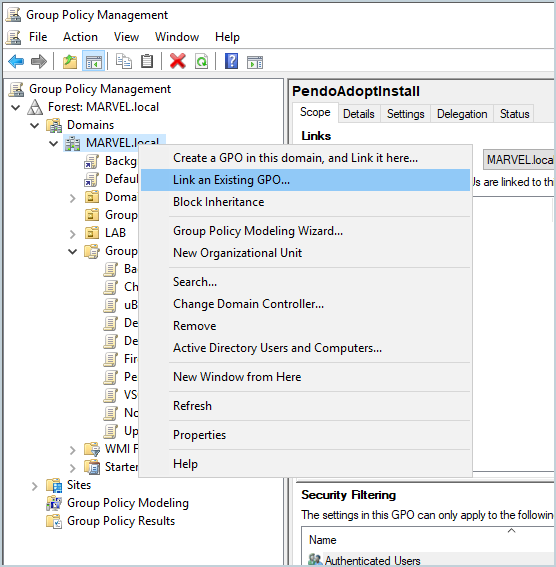Click the blue Back arrow toolbar icon
This screenshot has height=567, width=556.
click(x=16, y=61)
